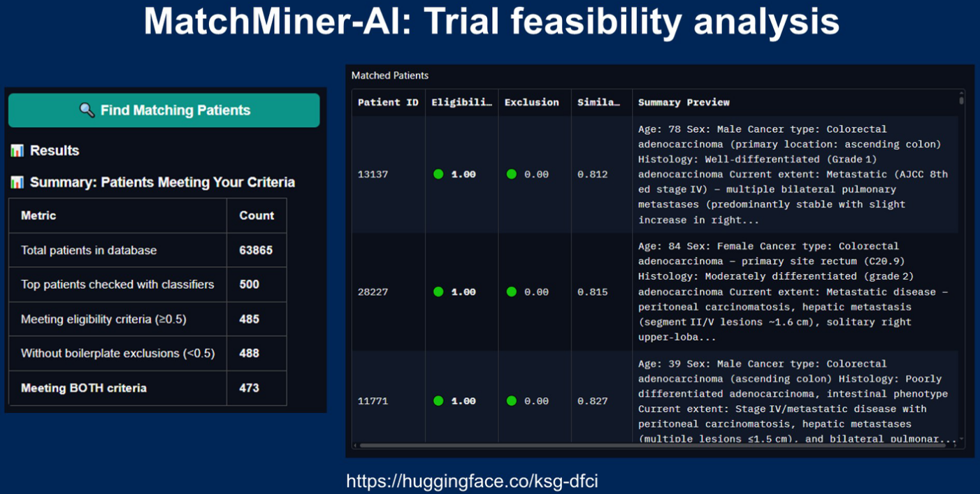Open the huggingface.co/ksg-dfci link
Viewport: 980px width, 494px height.
(x=472, y=481)
